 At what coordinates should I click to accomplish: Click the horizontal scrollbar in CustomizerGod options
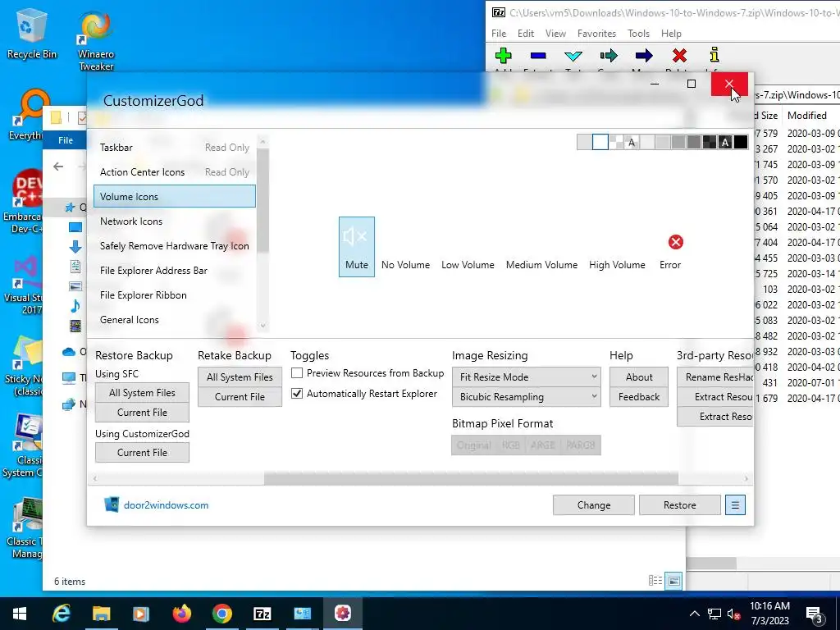click(x=471, y=478)
